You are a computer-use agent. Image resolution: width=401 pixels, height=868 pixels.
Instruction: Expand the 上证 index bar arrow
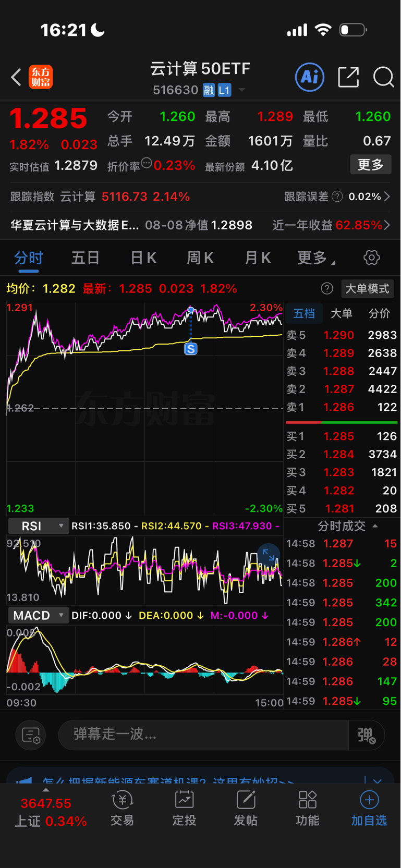pos(46,790)
